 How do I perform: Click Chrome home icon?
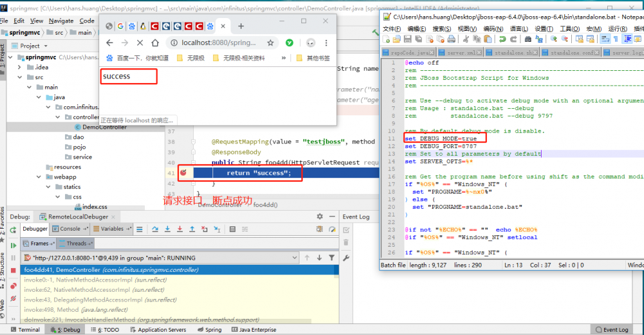coord(155,43)
